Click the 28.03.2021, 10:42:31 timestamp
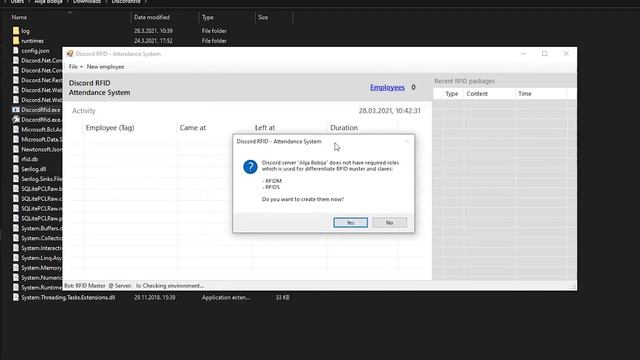 (389, 111)
